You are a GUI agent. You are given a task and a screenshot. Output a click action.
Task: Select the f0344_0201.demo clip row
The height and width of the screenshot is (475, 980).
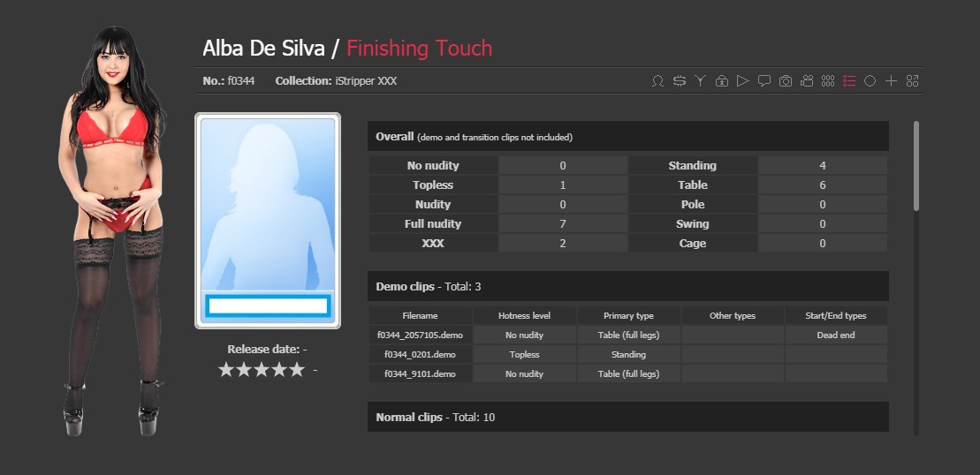coord(420,355)
